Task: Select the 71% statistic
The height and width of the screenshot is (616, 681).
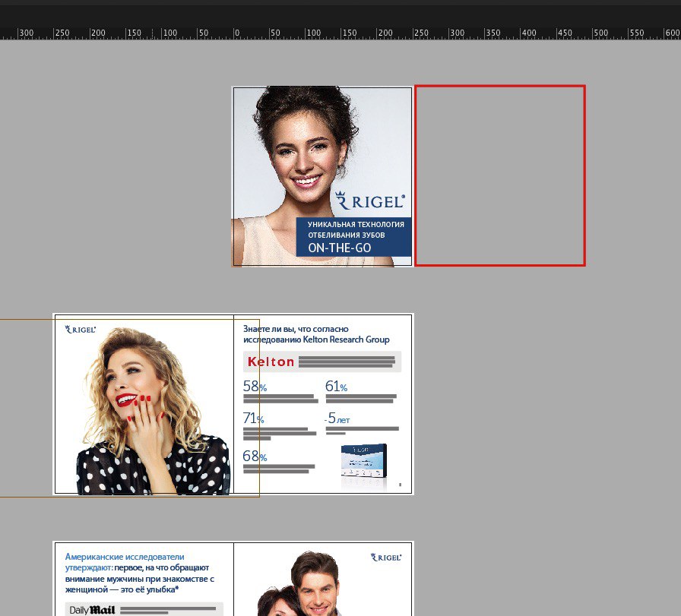Action: coord(253,418)
